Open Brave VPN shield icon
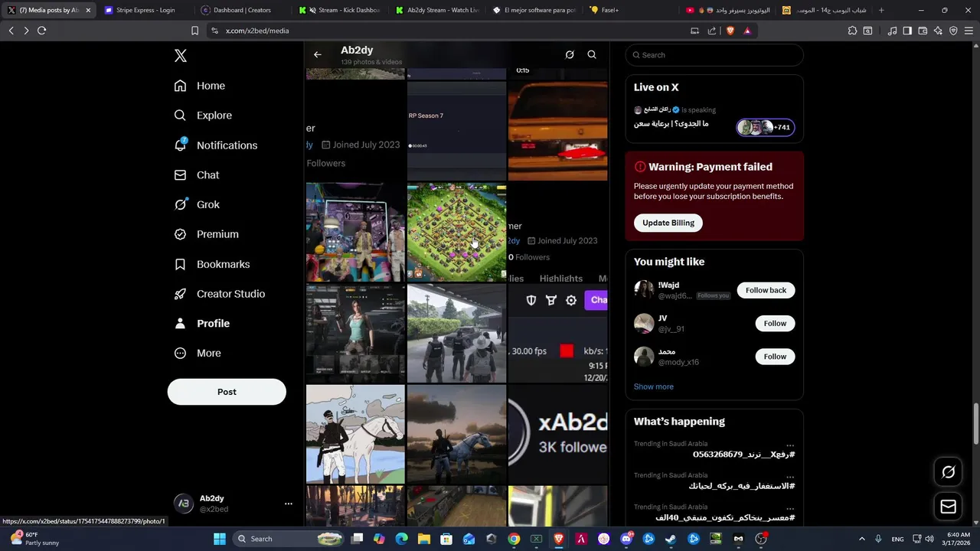This screenshot has width=980, height=551. (x=953, y=31)
